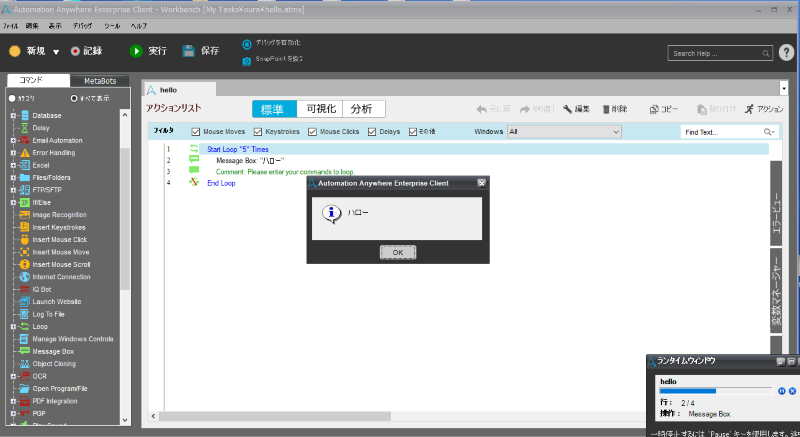This screenshot has width=800, height=437.
Task: Toggle the その他 filter checkbox
Action: click(x=413, y=132)
